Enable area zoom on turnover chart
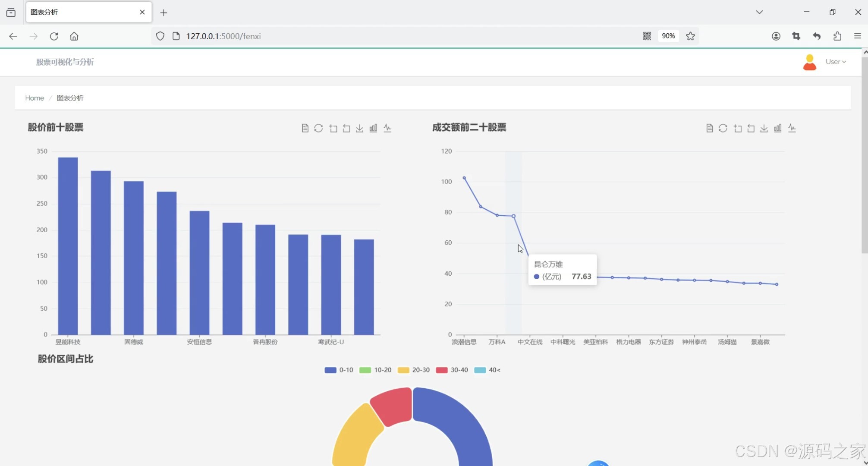This screenshot has width=868, height=466. point(738,128)
